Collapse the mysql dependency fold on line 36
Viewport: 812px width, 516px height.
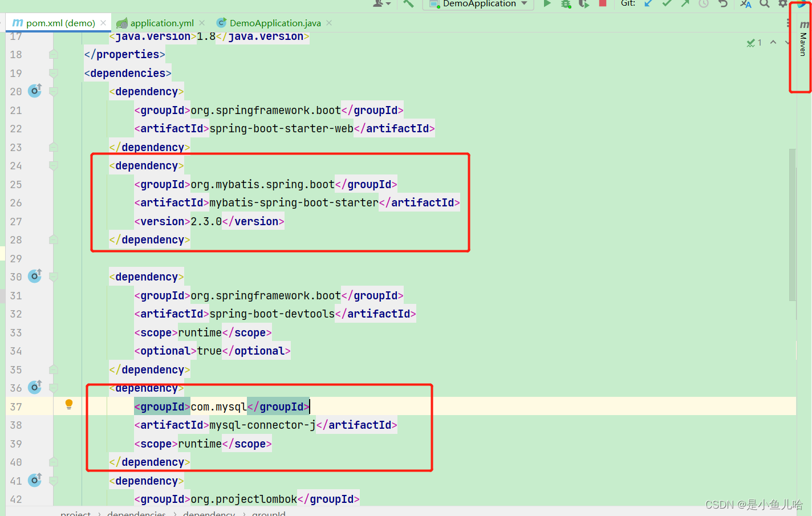(x=54, y=388)
